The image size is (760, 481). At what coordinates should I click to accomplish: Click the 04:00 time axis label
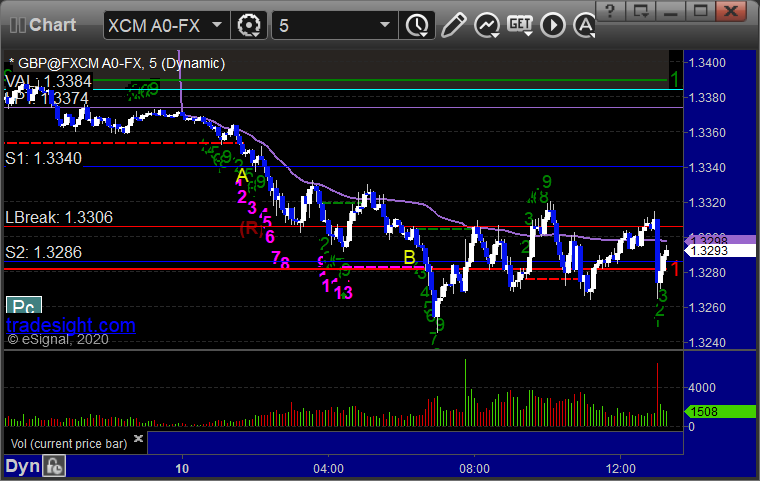328,469
